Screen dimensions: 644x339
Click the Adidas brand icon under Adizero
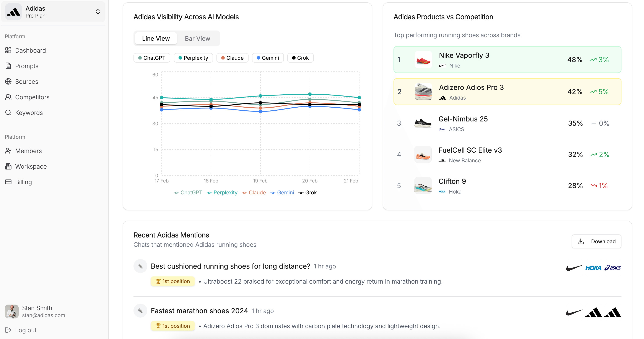coord(442,98)
